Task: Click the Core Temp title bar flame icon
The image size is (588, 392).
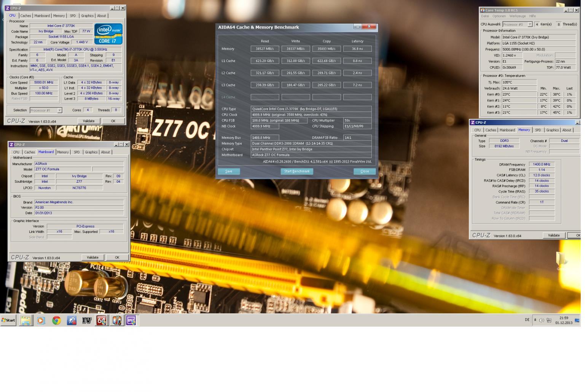Action: (483, 10)
